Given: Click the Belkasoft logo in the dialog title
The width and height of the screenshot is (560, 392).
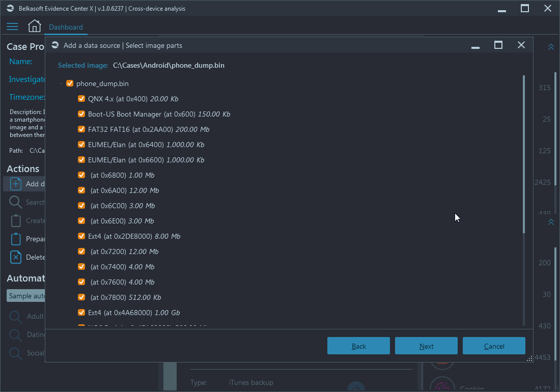Looking at the screenshot, I should coord(55,45).
